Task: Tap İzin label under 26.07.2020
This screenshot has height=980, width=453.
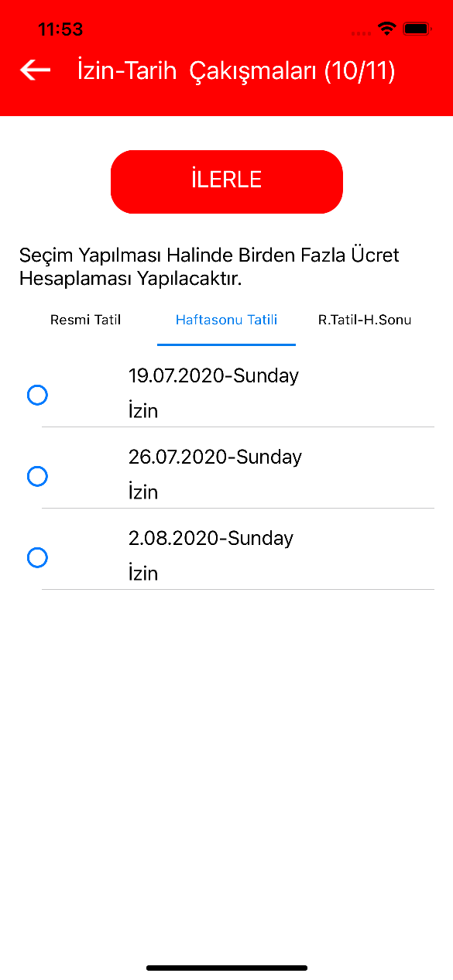Action: 143,492
